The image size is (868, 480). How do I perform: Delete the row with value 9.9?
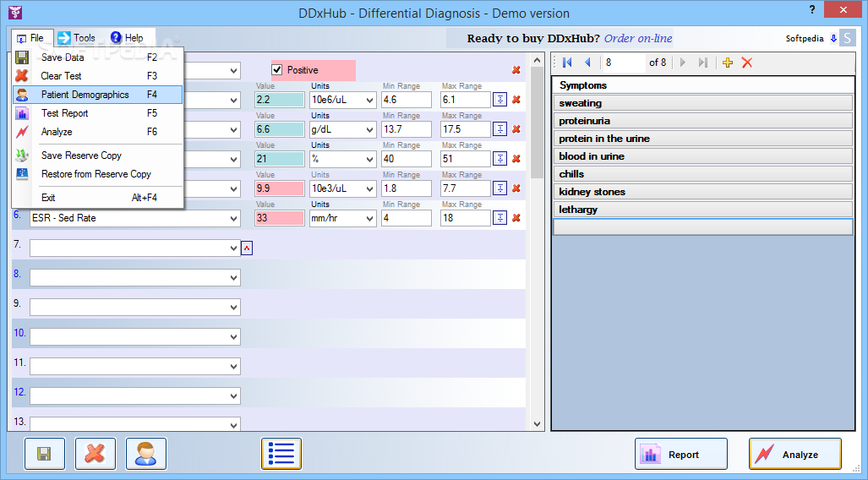(x=516, y=188)
